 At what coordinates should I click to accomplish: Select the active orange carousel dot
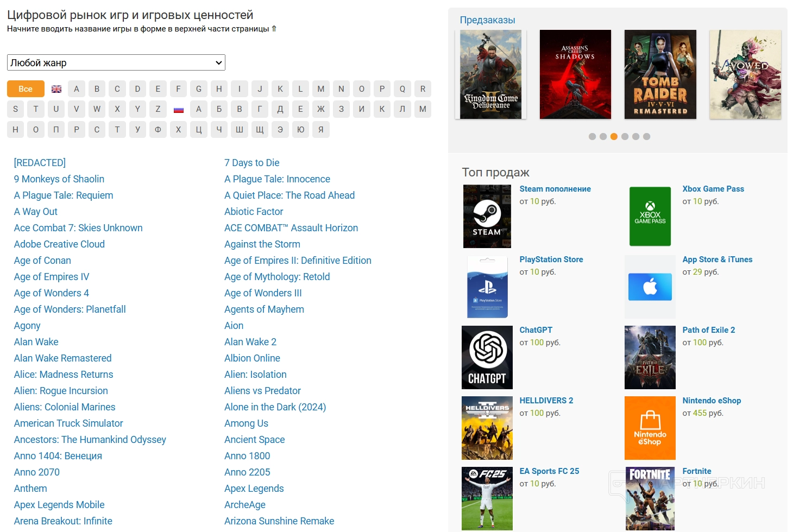pos(614,137)
